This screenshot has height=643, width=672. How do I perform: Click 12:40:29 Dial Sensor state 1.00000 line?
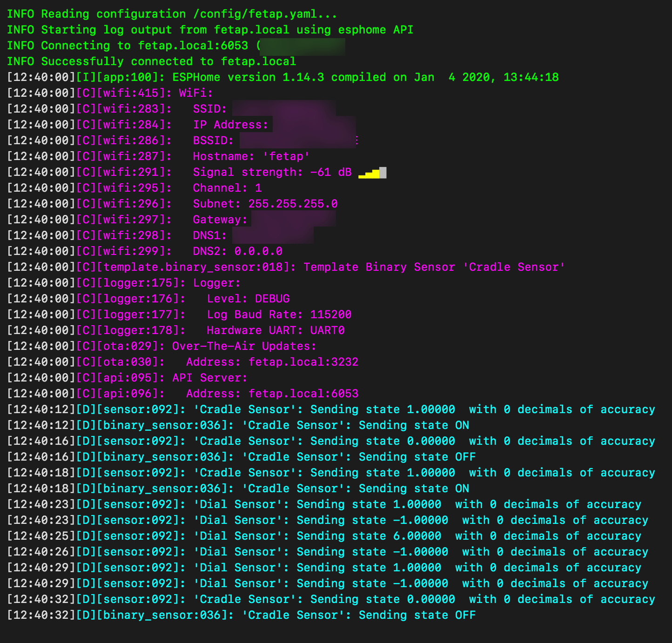coord(324,568)
